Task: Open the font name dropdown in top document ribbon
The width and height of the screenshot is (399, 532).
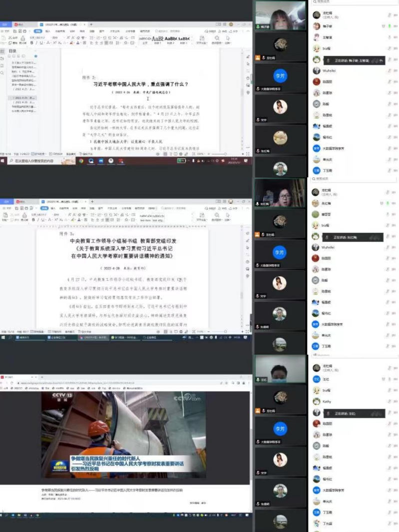Action: click(36, 37)
